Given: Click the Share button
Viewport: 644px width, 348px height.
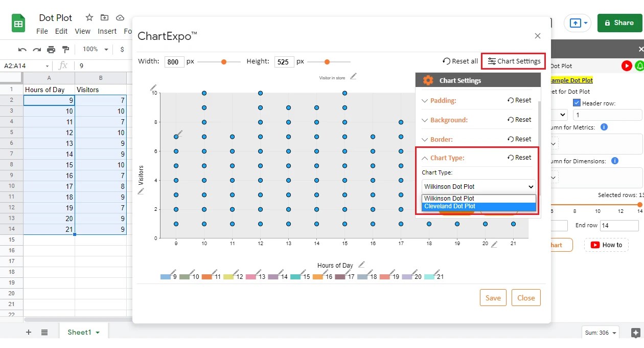Looking at the screenshot, I should 619,23.
